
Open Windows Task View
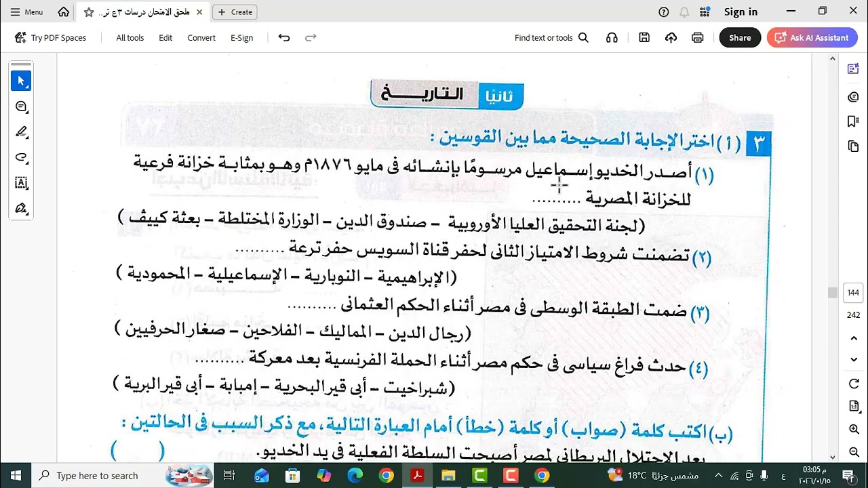click(x=229, y=475)
